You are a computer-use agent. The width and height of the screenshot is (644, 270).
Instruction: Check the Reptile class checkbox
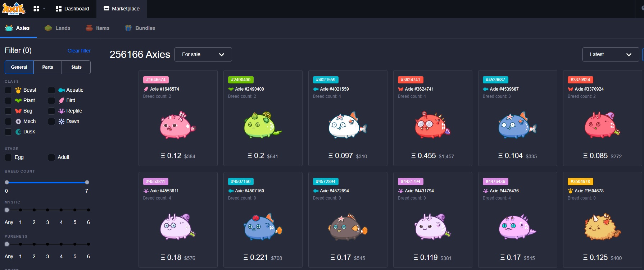[51, 111]
